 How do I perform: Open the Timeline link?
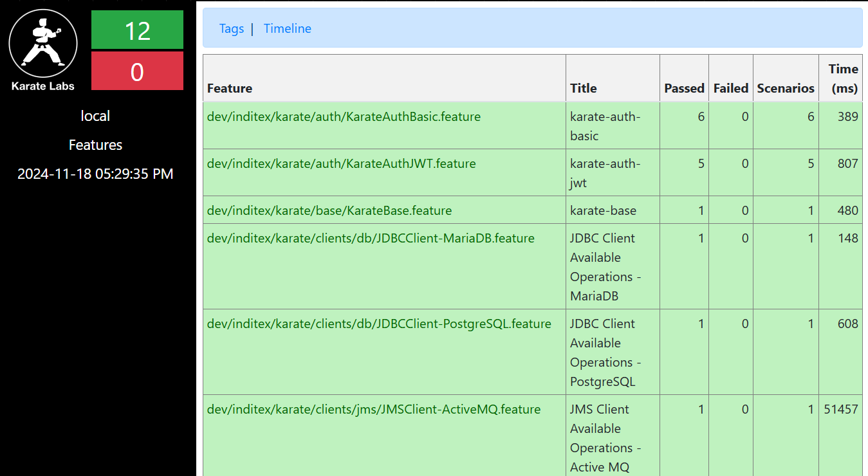coord(288,28)
